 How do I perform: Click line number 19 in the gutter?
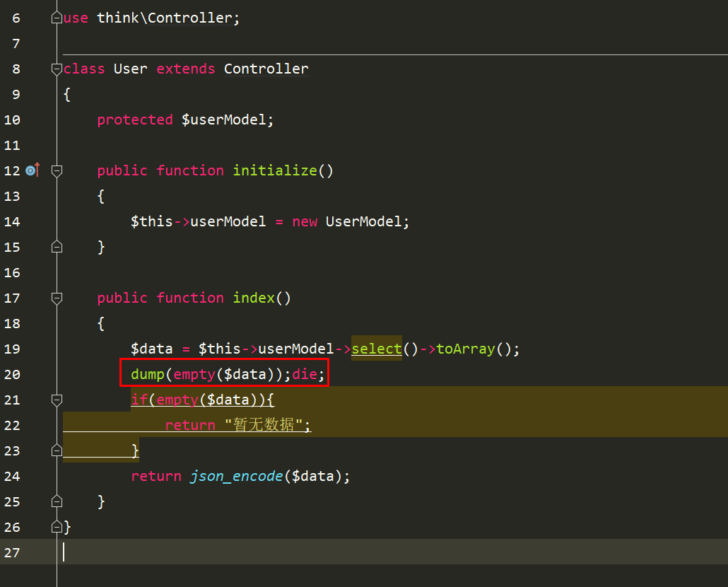click(x=12, y=349)
